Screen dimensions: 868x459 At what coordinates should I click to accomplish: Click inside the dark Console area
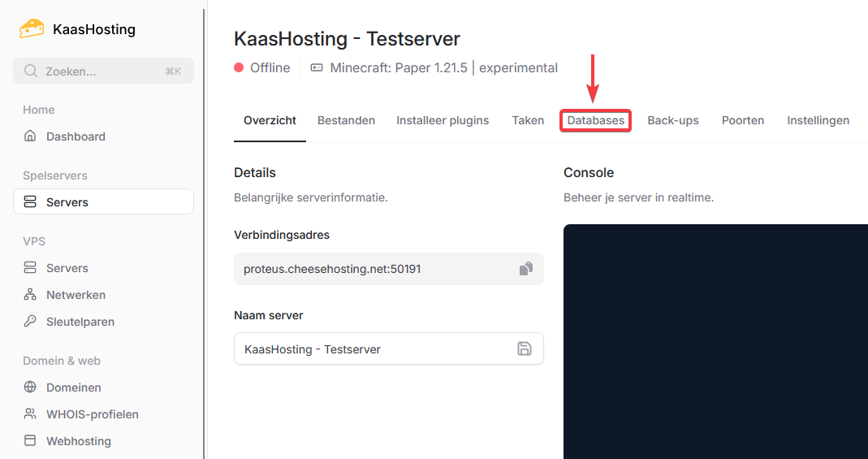pyautogui.click(x=715, y=341)
